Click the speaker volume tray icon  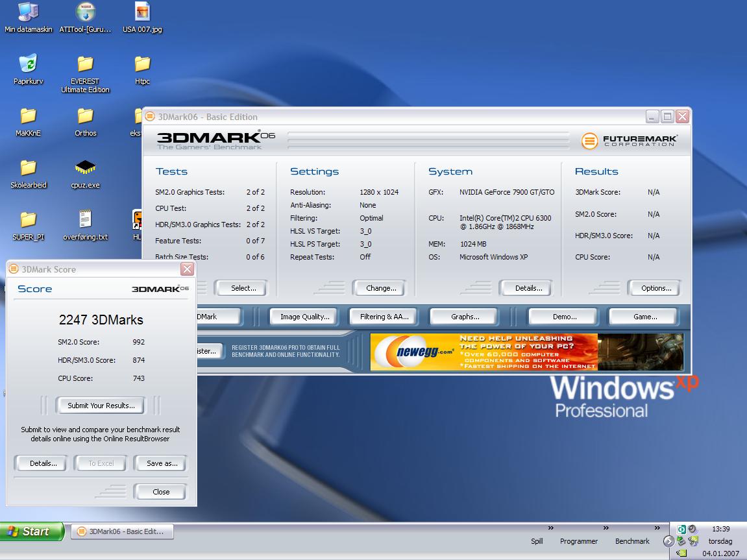click(x=692, y=529)
